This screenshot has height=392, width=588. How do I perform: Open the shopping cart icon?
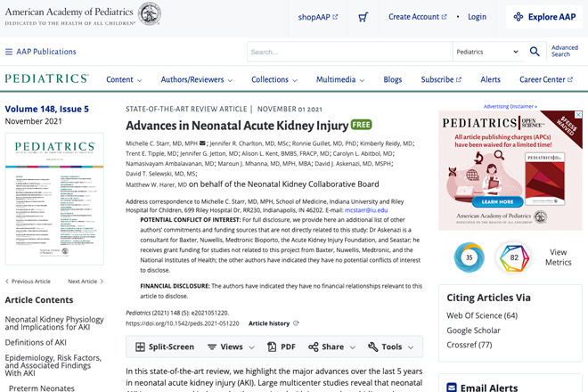[363, 17]
